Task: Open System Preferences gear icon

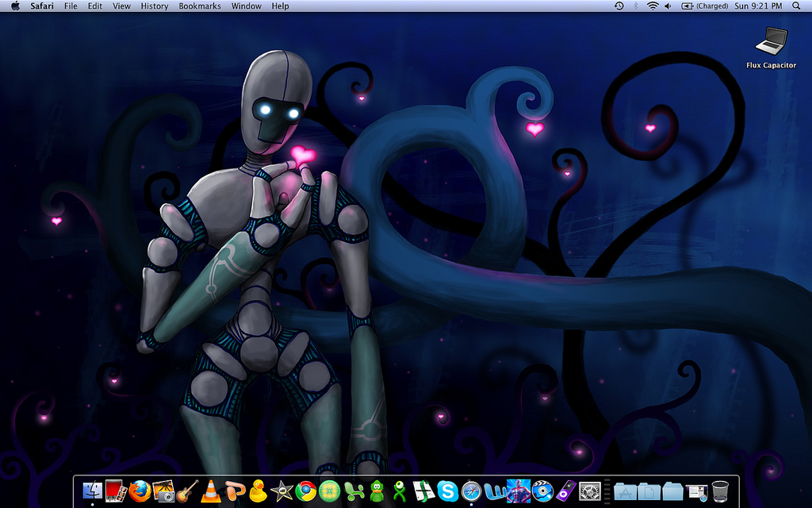Action: 589,491
